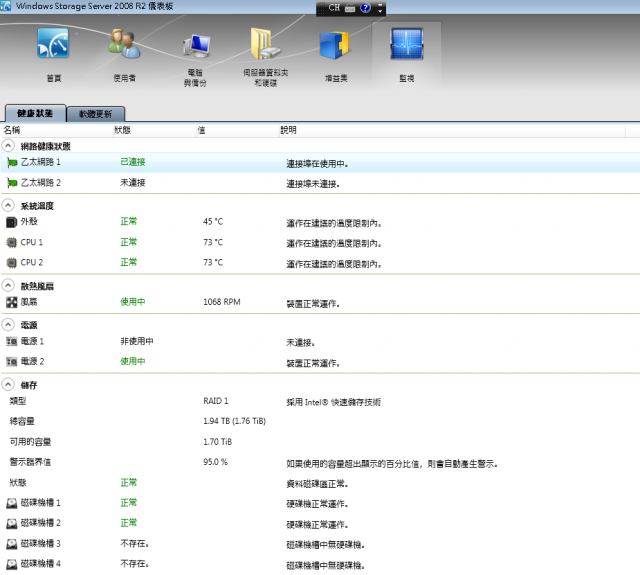
Task: Click the 風扇 fan icon
Action: [11, 302]
